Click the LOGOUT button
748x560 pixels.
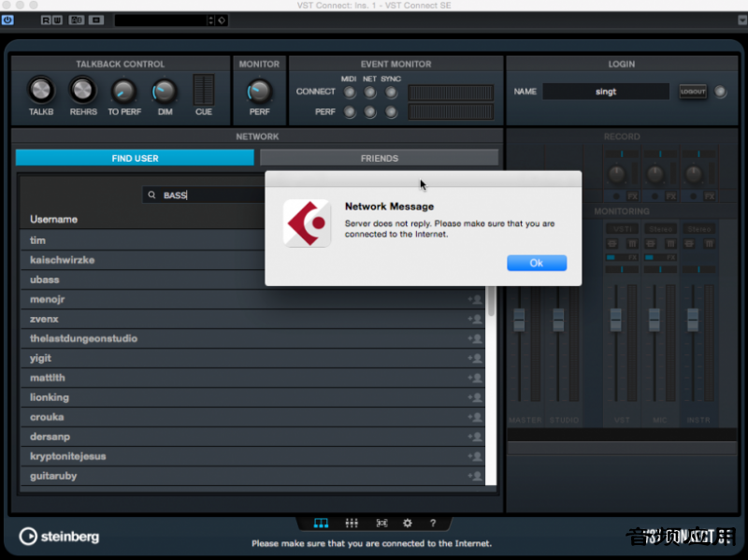693,91
